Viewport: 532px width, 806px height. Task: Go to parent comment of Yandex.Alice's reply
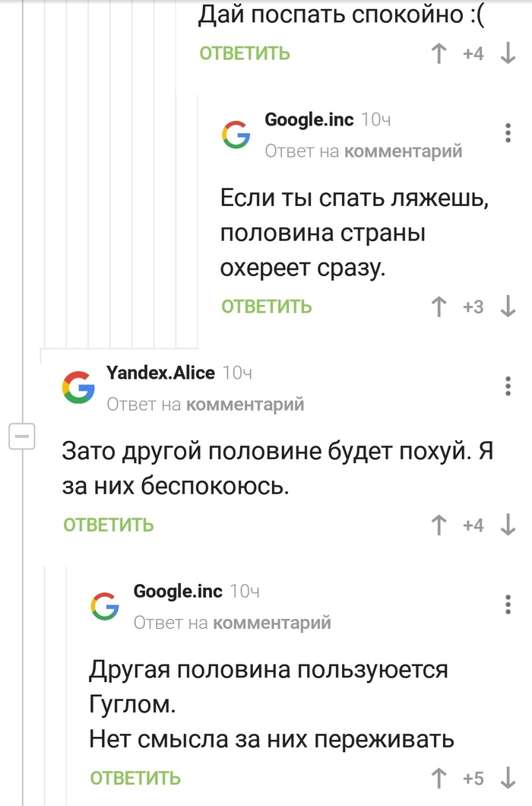245,405
